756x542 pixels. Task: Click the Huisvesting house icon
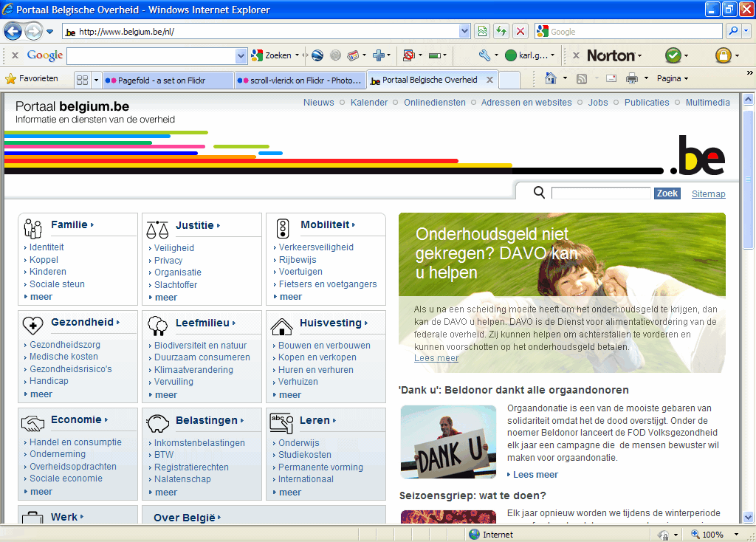[281, 326]
